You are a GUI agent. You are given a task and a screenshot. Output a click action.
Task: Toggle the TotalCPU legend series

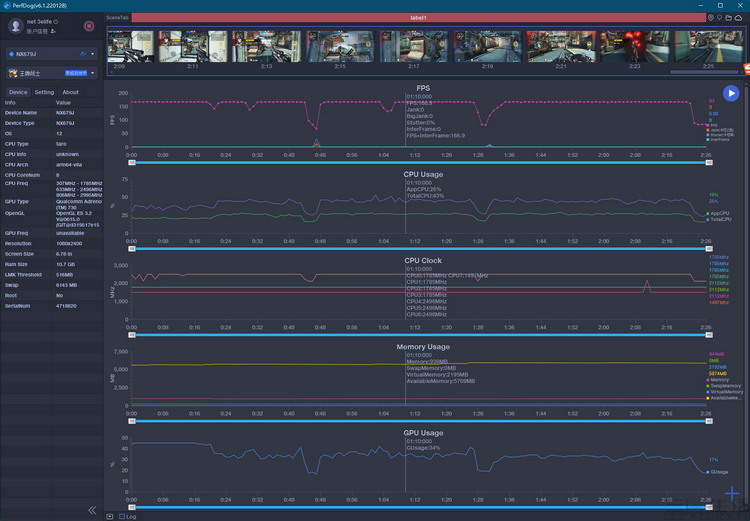pos(719,219)
